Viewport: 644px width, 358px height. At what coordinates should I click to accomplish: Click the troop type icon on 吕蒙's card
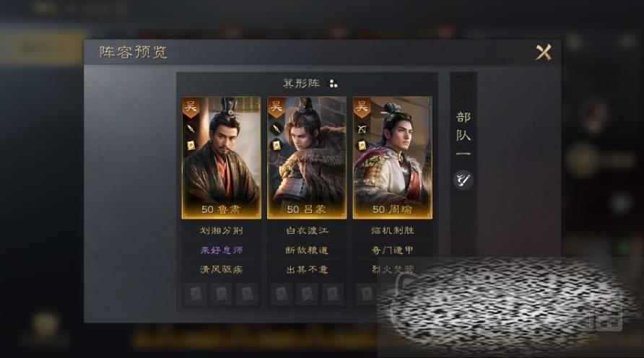[x=276, y=128]
